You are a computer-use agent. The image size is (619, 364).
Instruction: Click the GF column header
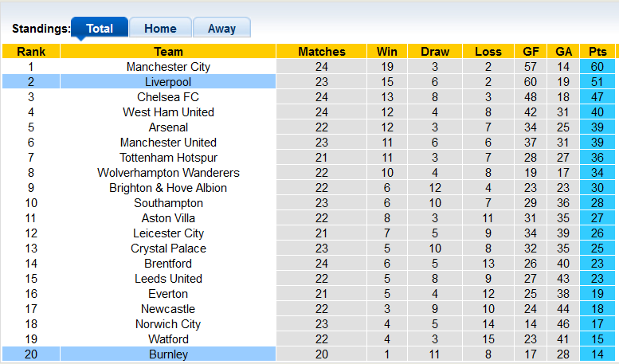pyautogui.click(x=531, y=51)
